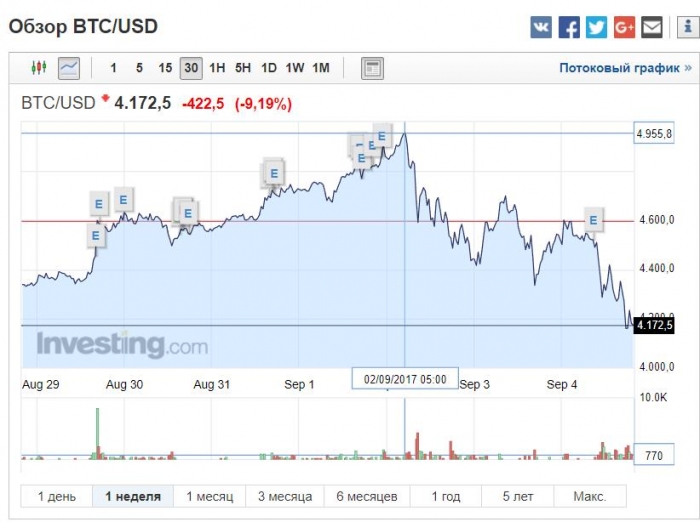Select 1 год range tab
The width and height of the screenshot is (700, 522).
pyautogui.click(x=446, y=496)
